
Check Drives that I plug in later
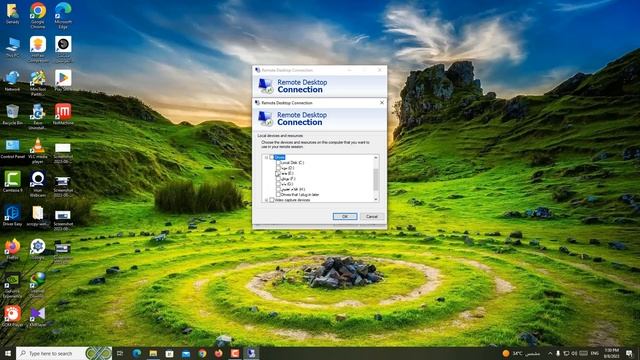click(278, 195)
